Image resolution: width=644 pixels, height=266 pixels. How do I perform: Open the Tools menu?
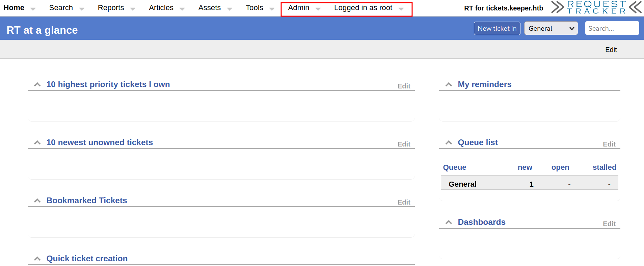(254, 8)
